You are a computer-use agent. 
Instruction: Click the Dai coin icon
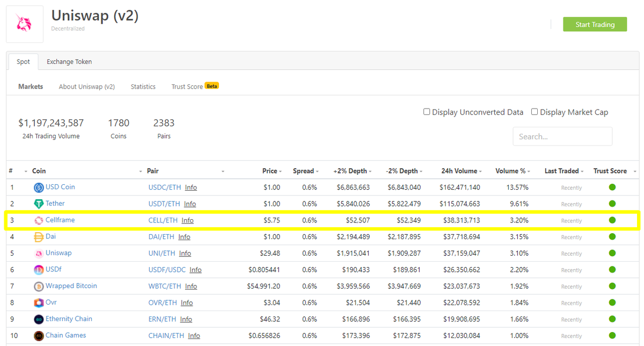[x=39, y=237]
